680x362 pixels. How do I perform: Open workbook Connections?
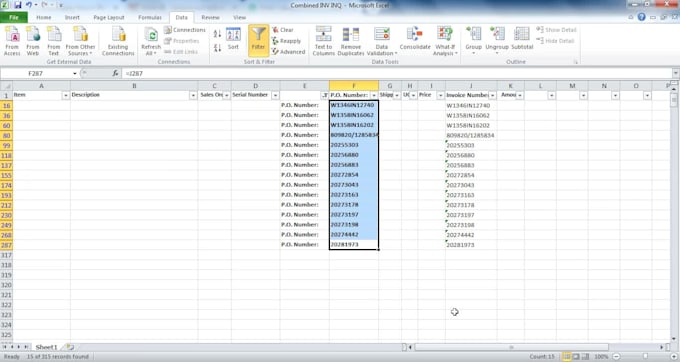tap(185, 30)
